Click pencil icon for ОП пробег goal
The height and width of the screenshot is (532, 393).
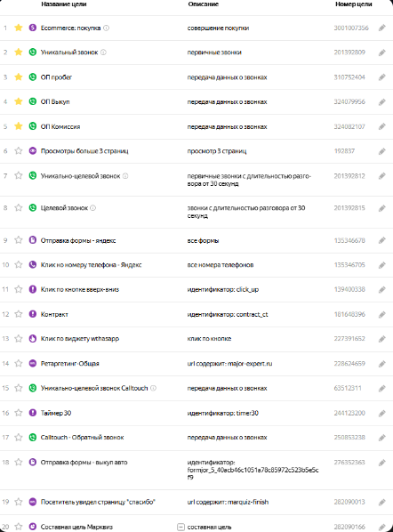382,77
